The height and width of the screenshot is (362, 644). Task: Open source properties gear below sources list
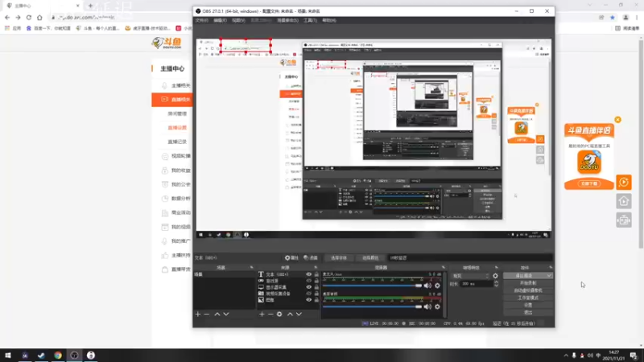tap(279, 314)
